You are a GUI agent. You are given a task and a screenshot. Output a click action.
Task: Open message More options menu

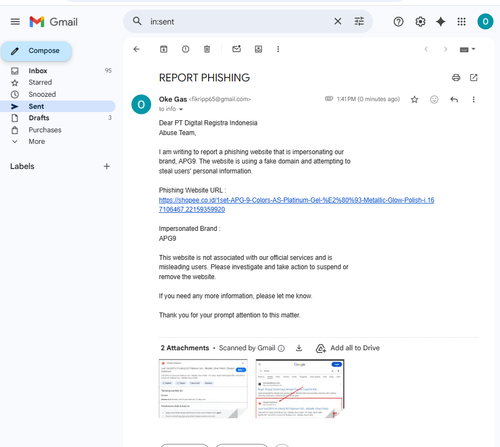473,99
